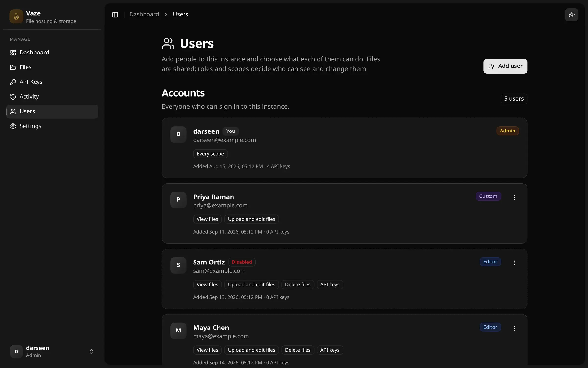588x368 pixels.
Task: Toggle the sidebar panel icon
Action: point(115,14)
